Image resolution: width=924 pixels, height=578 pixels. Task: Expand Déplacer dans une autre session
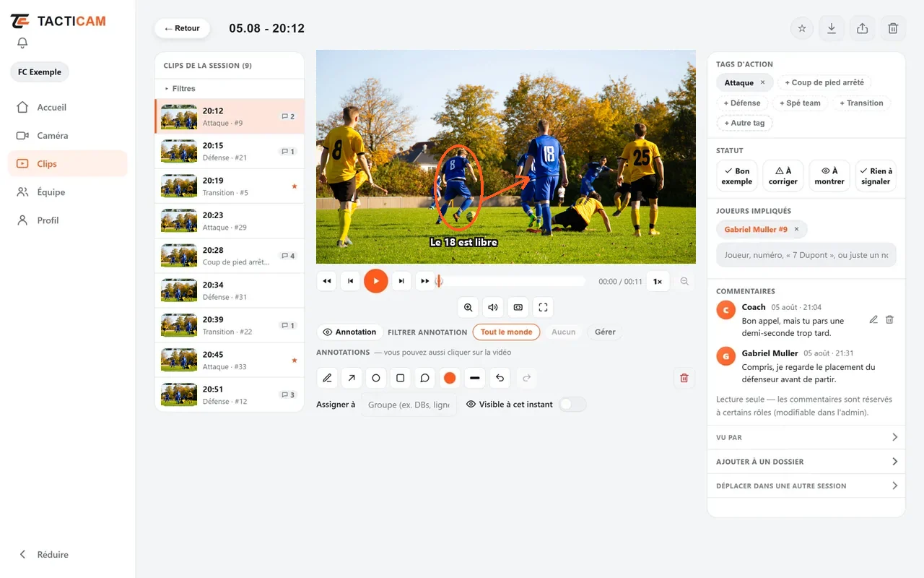(806, 486)
